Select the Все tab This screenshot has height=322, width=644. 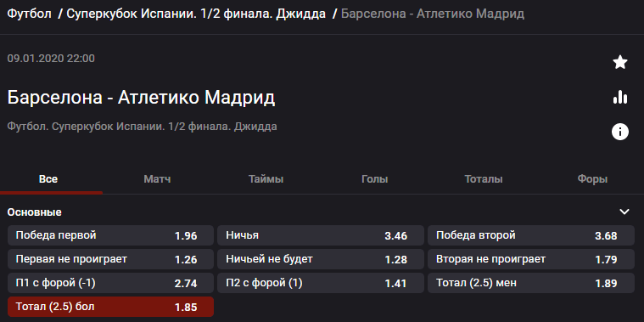click(48, 179)
